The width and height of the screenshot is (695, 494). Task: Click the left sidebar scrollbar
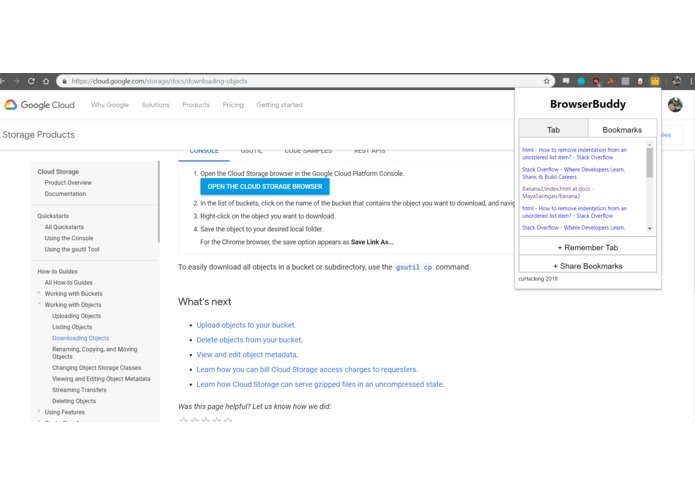(x=158, y=202)
